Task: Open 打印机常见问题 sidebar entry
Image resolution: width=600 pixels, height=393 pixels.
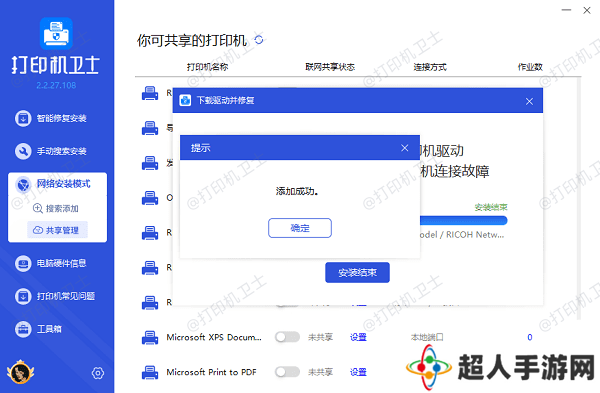Action: [55, 296]
